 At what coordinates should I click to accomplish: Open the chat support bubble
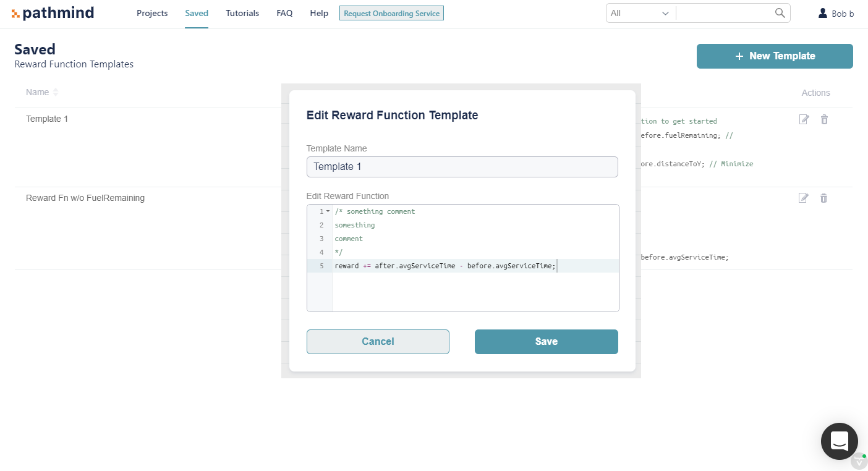point(839,441)
